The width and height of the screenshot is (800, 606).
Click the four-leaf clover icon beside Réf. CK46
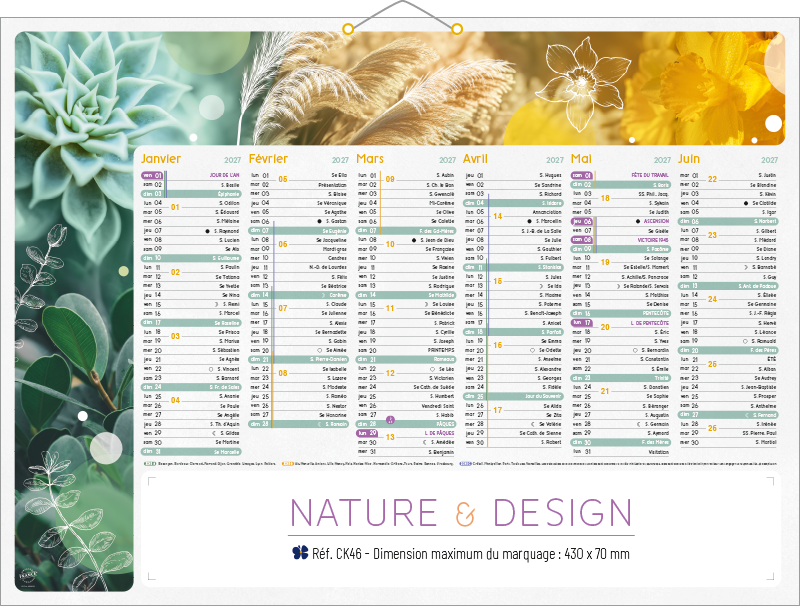[298, 553]
